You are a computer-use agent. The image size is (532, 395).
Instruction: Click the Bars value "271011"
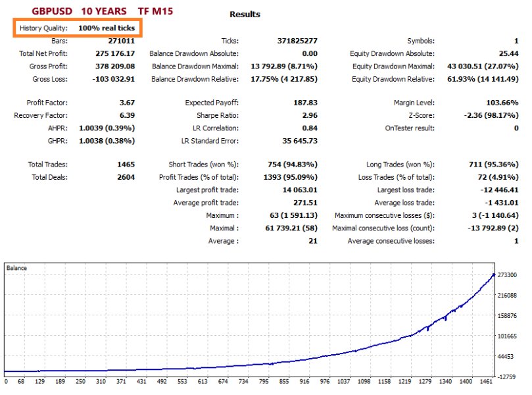click(x=122, y=41)
